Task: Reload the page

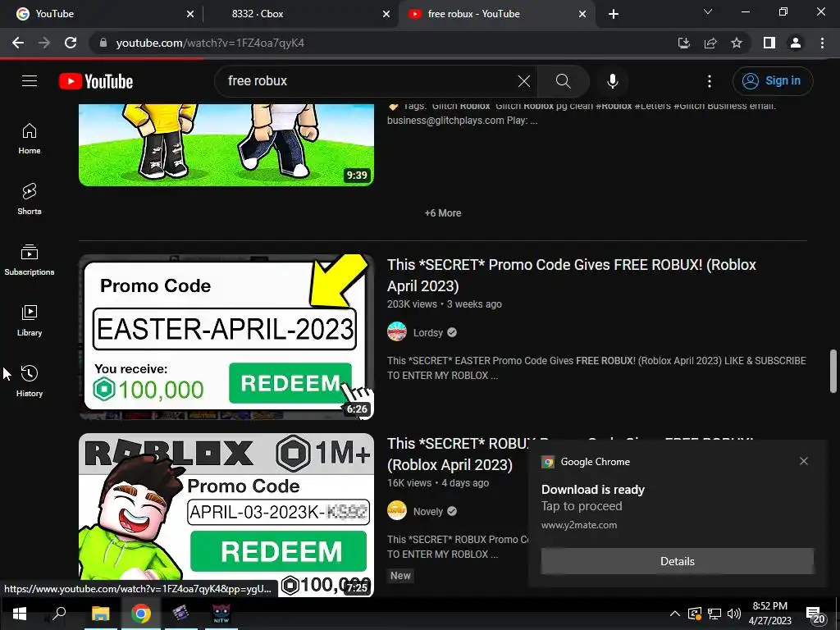Action: click(x=71, y=43)
